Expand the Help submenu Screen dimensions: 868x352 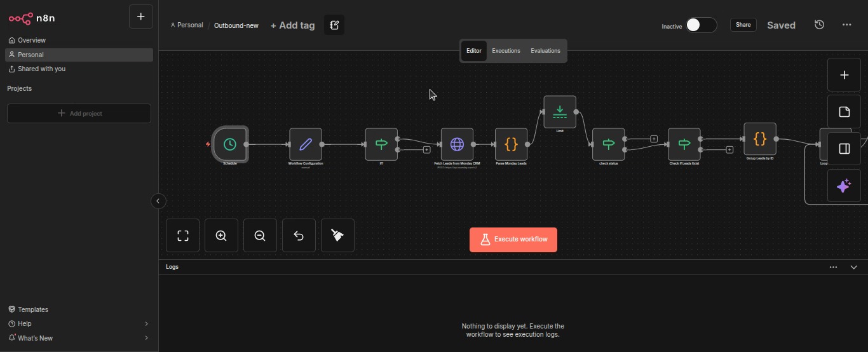pyautogui.click(x=146, y=324)
